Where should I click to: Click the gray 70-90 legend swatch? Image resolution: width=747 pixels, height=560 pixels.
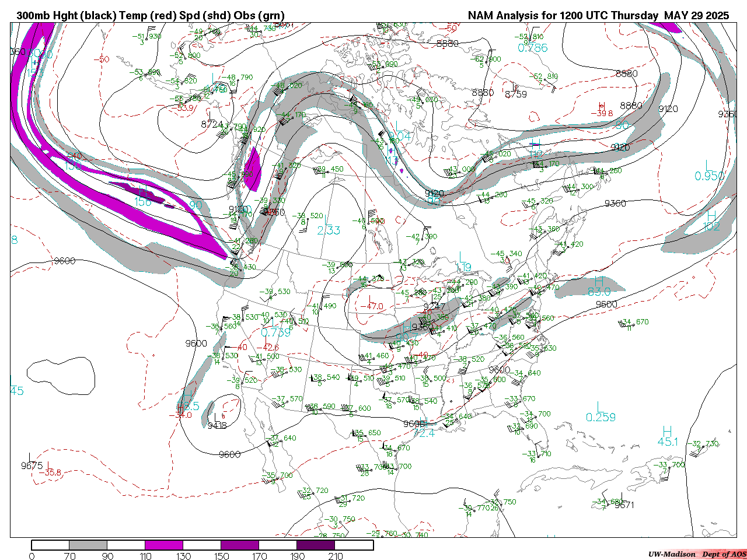88,545
